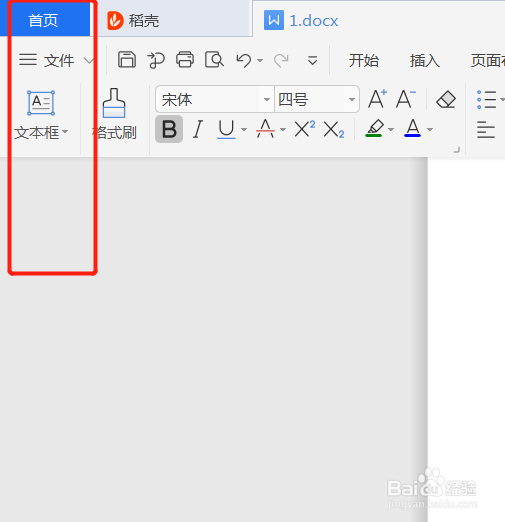Screen dimensions: 505x522
Task: Open the 页面 layout ribbon tab
Action: 488,61
